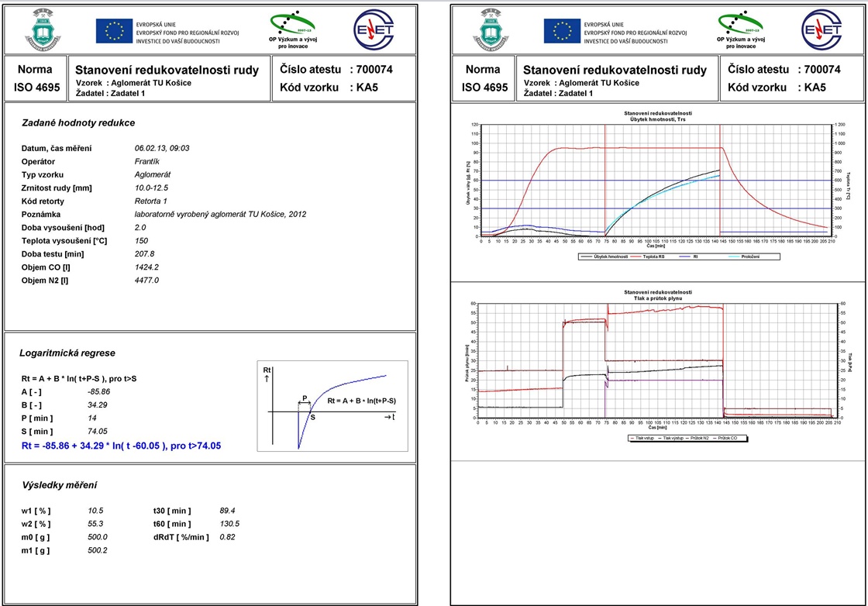Select the t30 [min] value '89.4'
The width and height of the screenshot is (868, 606).
[228, 511]
